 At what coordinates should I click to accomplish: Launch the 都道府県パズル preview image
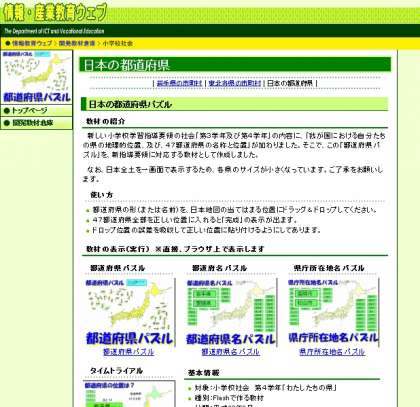pos(129,312)
